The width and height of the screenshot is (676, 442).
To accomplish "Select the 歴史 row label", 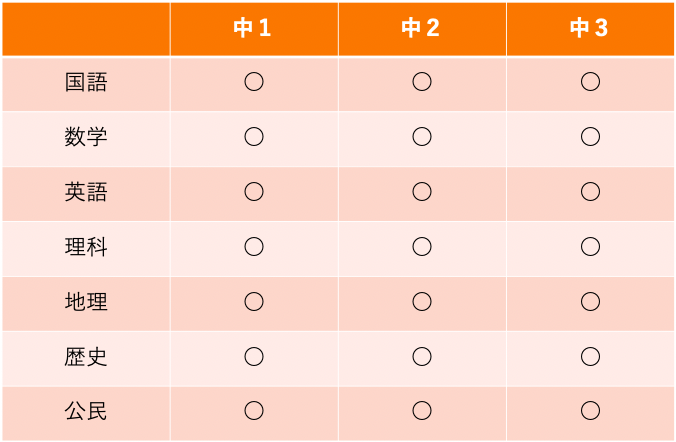I will coord(86,357).
